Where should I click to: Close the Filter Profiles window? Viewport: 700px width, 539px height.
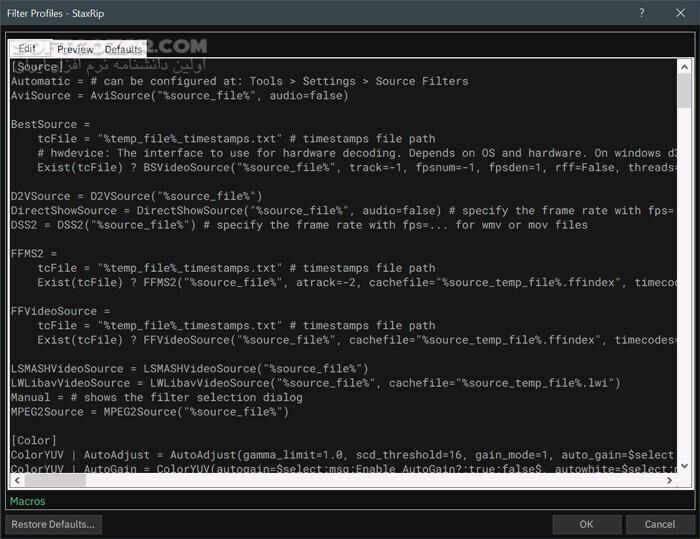[677, 13]
